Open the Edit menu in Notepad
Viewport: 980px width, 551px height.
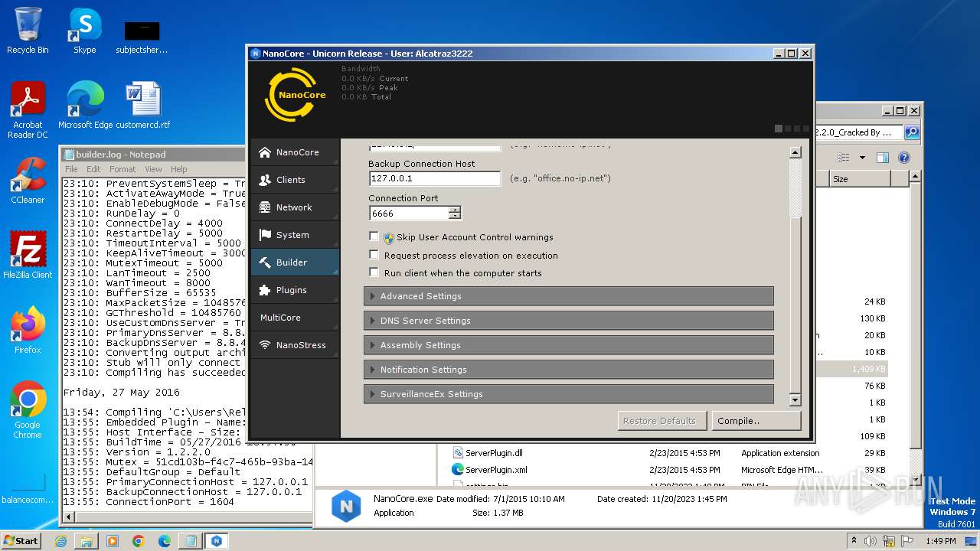93,169
